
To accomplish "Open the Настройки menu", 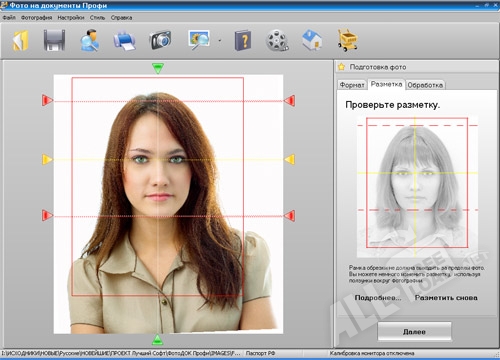I will 71,18.
